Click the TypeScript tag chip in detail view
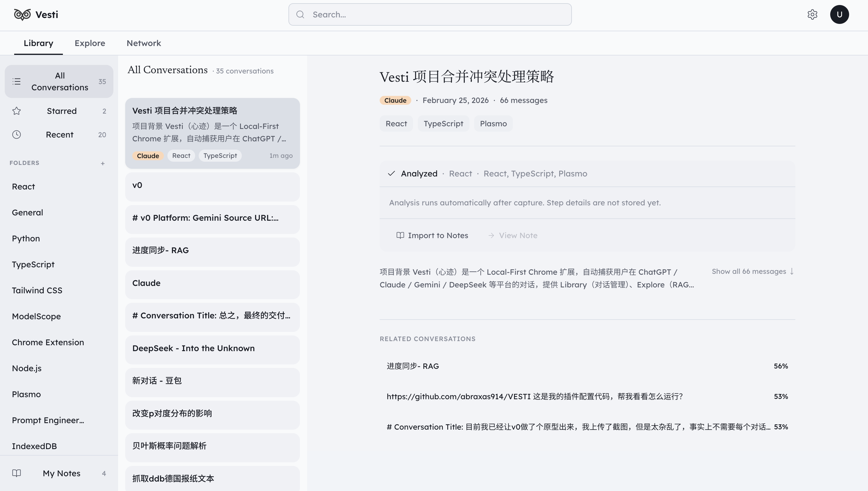 point(443,124)
